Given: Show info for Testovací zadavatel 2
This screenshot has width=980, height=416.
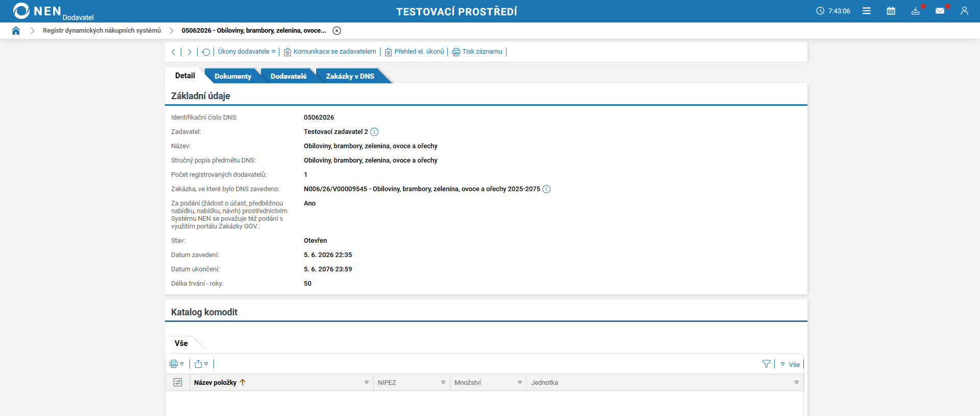Looking at the screenshot, I should pyautogui.click(x=374, y=132).
